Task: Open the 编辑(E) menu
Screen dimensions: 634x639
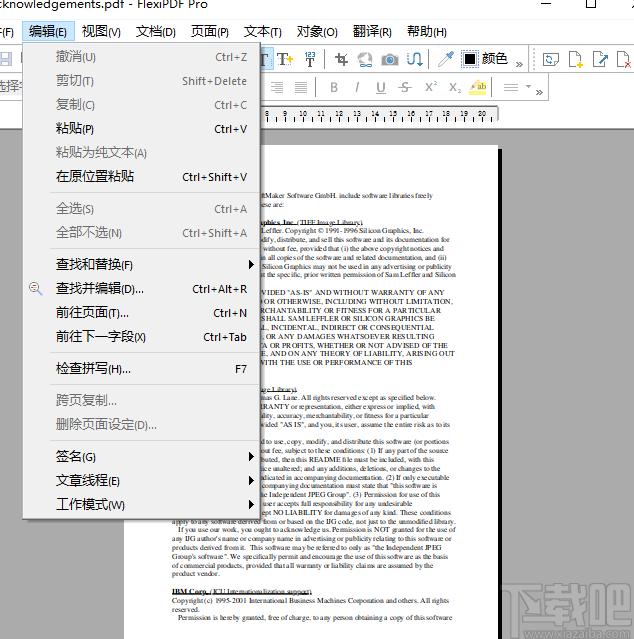Action: point(48,31)
